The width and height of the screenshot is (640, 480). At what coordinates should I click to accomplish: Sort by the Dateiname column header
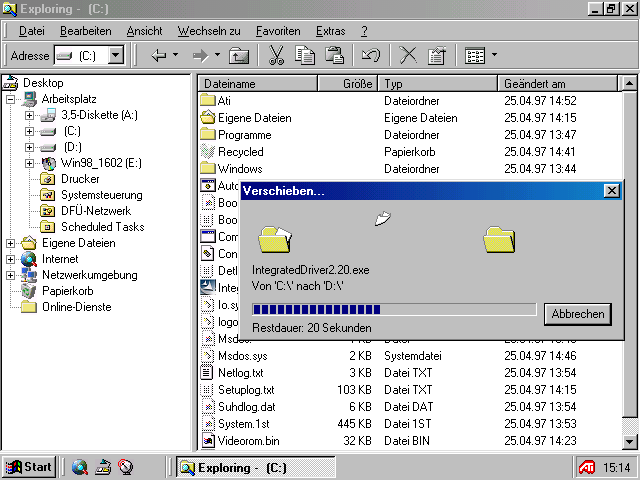click(258, 84)
